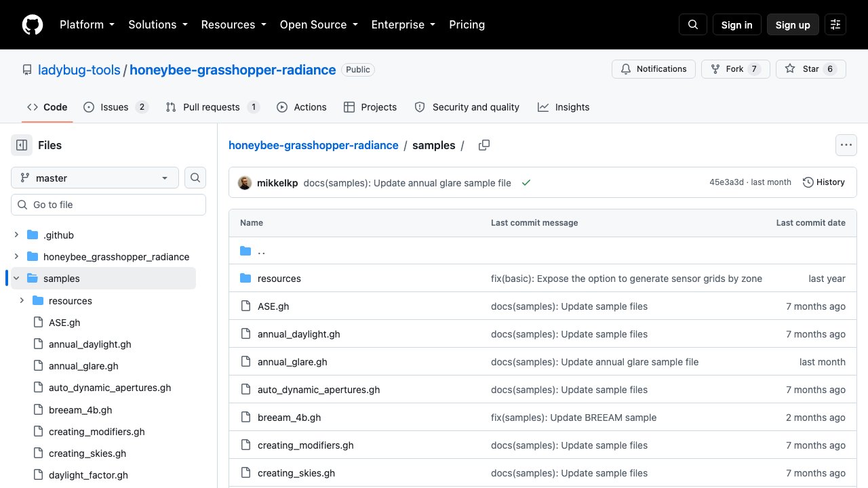868x488 pixels.
Task: Click the file icon beside ASE.gh in table
Action: click(x=245, y=306)
